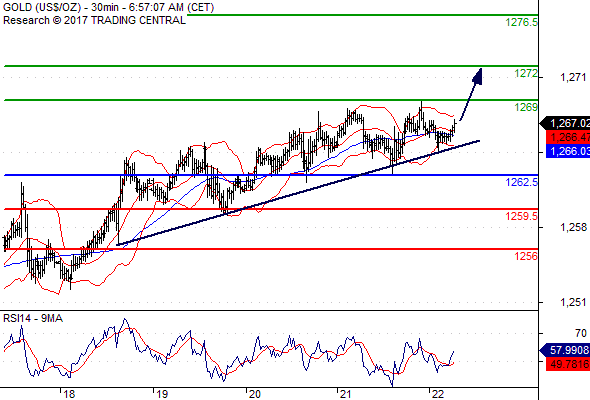Click the RSI14 - 9MA indicator title
The width and height of the screenshot is (590, 400).
[33, 318]
